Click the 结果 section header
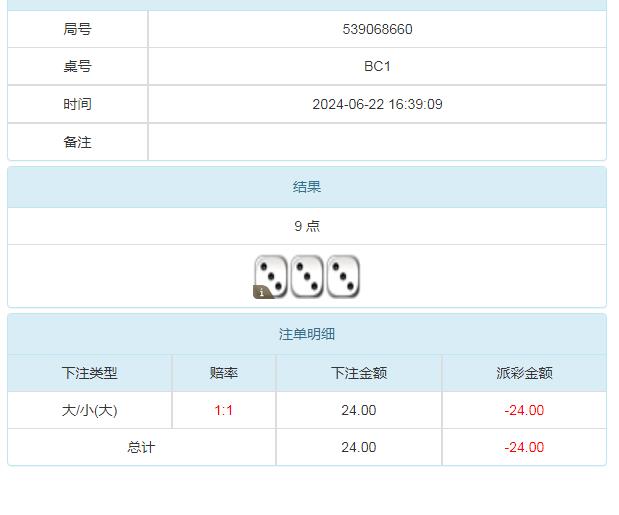This screenshot has width=619, height=515. point(307,187)
